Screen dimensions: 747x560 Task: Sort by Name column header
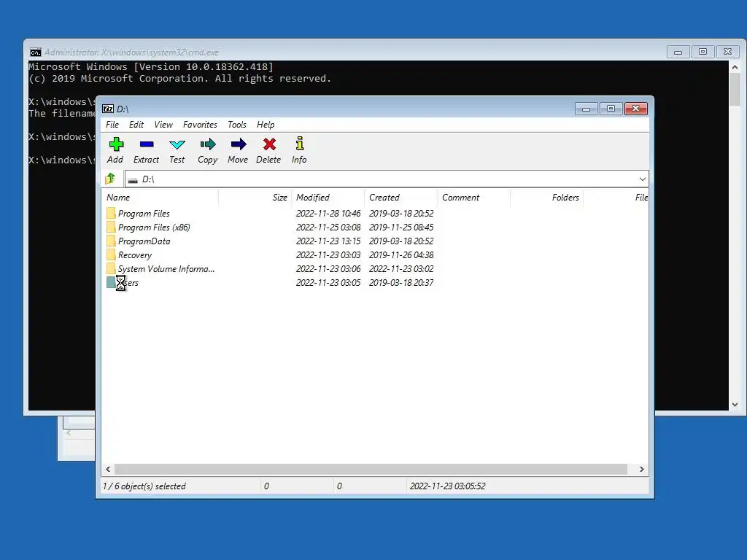(160, 197)
